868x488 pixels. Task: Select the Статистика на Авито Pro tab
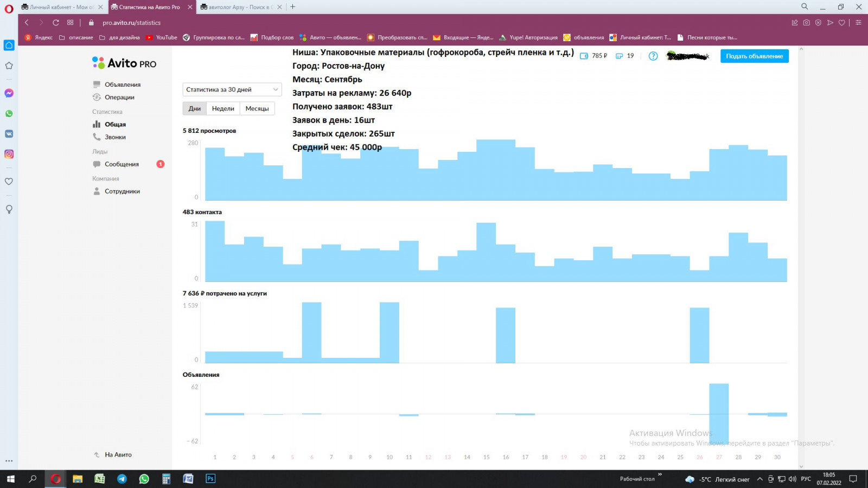point(149,7)
